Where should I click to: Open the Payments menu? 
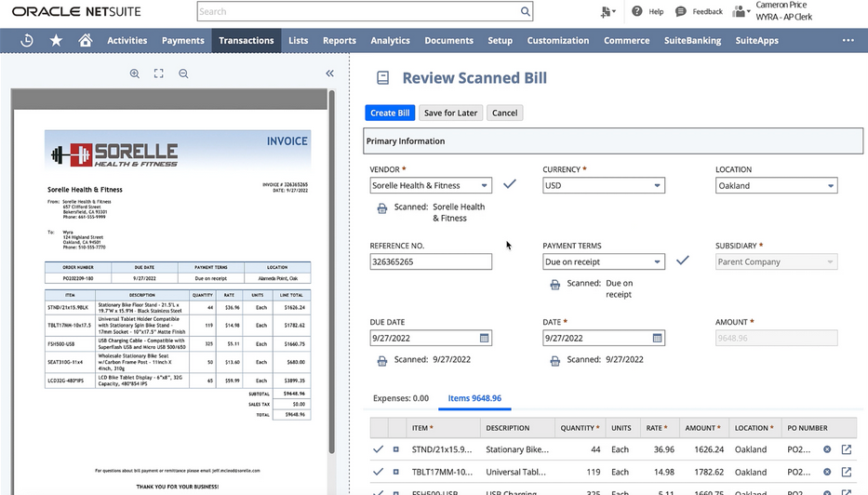(182, 40)
